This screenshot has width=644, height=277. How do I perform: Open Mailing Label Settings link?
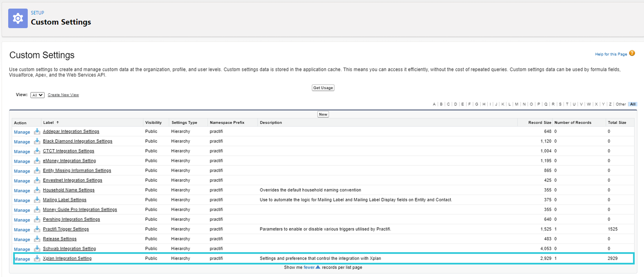point(65,200)
